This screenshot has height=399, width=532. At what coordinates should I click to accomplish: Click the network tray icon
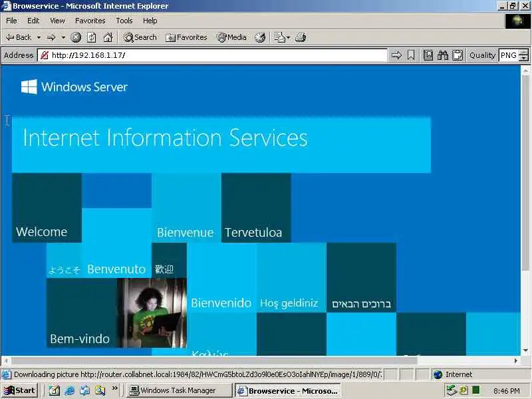452,390
